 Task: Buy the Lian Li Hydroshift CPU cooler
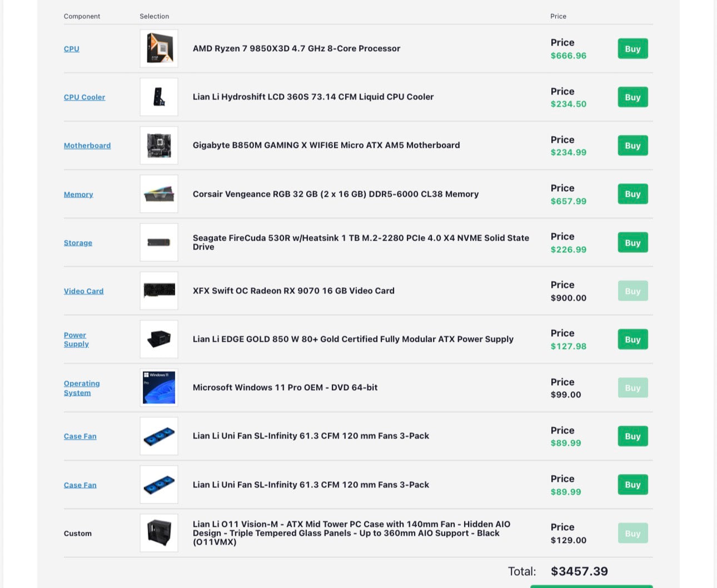(633, 97)
